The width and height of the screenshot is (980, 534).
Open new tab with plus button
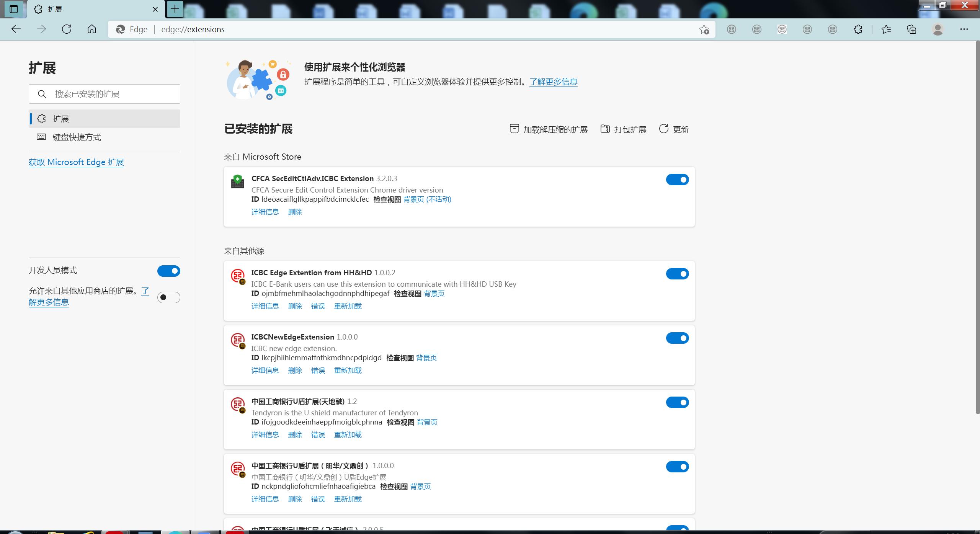pos(175,9)
